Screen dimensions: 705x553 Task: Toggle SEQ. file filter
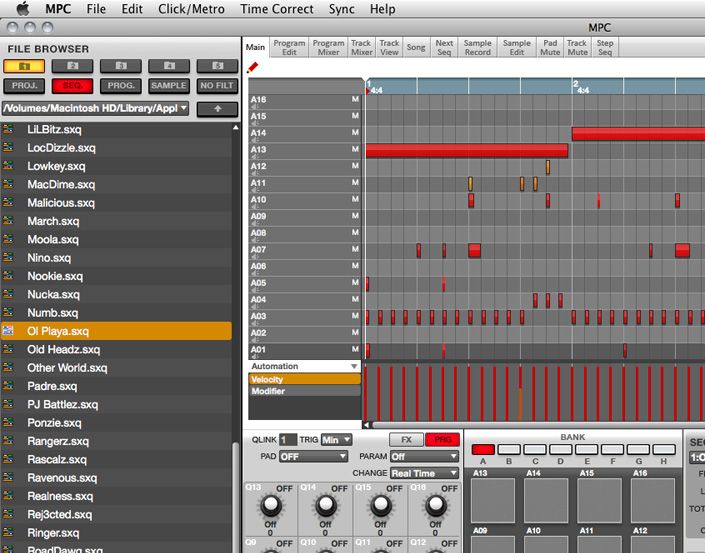click(72, 86)
